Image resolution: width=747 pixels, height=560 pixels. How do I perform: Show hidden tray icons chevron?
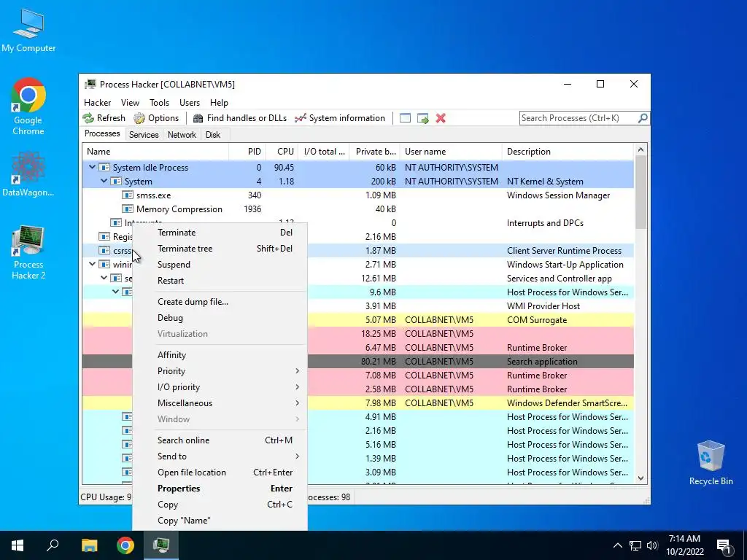[x=617, y=545]
